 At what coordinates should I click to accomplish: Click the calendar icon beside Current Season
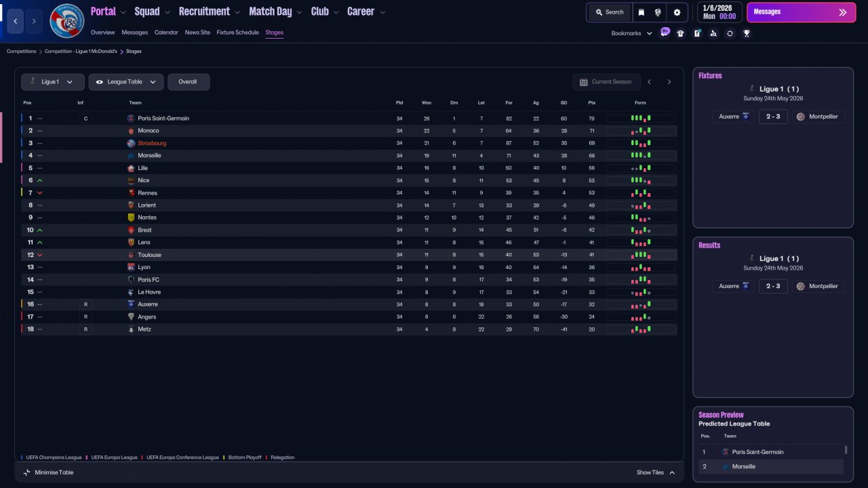tap(583, 82)
